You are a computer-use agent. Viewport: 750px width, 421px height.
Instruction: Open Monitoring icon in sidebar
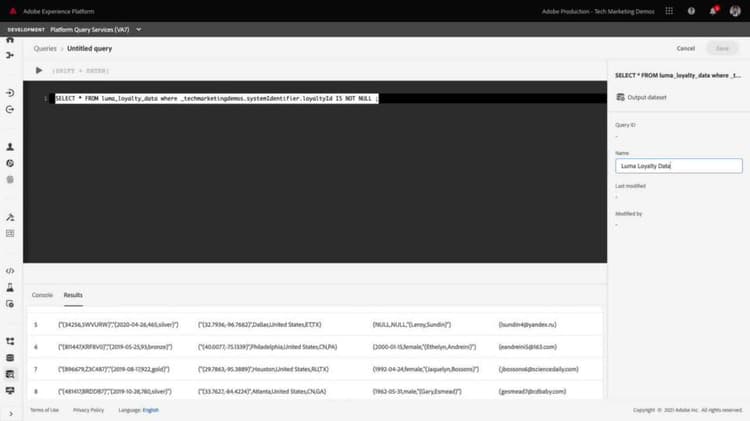[10, 390]
